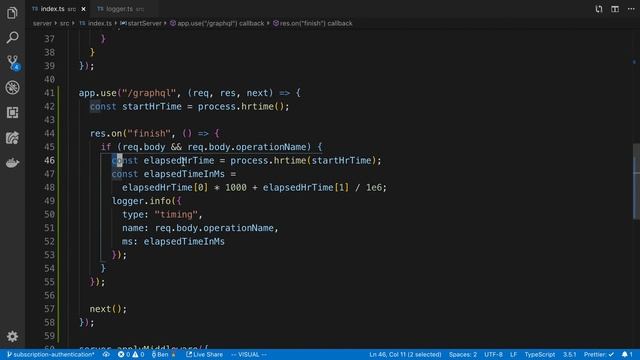The width and height of the screenshot is (640, 360).
Task: Switch to the logger.ts tab
Action: pos(121,9)
